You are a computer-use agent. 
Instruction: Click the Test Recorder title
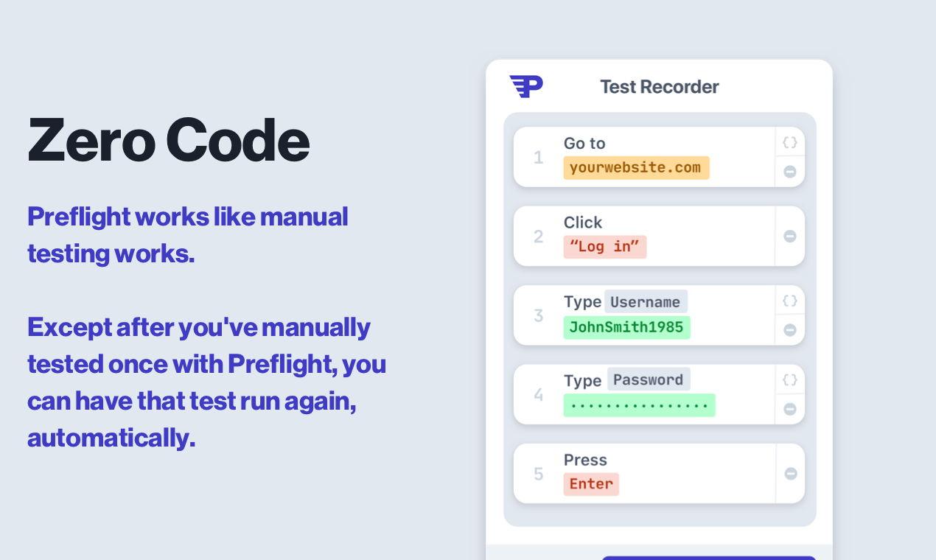click(x=659, y=87)
